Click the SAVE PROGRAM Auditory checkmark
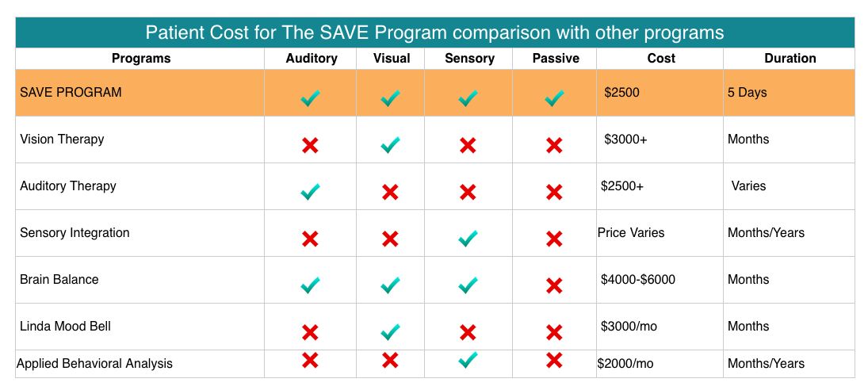Image resolution: width=868 pixels, height=390 pixels. coord(310,99)
